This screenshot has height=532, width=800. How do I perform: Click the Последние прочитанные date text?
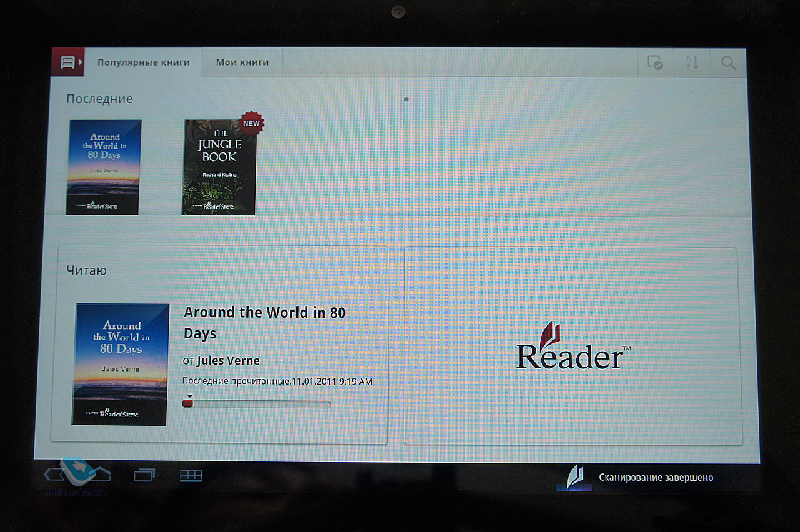(277, 381)
